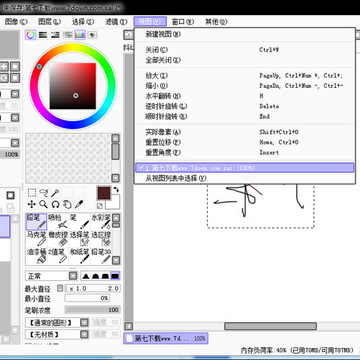Swap foreground and background colors arrow
360x360 pixels.
click(116, 189)
